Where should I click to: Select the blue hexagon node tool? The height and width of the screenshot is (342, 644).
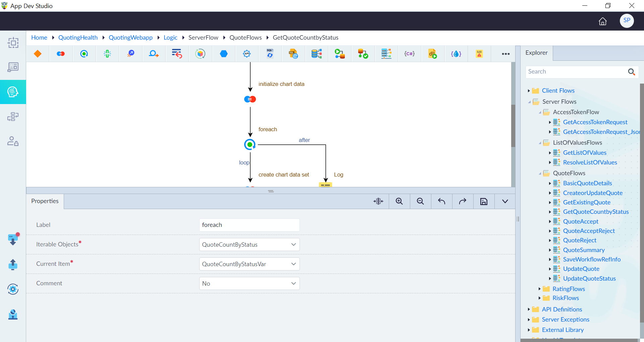click(224, 54)
